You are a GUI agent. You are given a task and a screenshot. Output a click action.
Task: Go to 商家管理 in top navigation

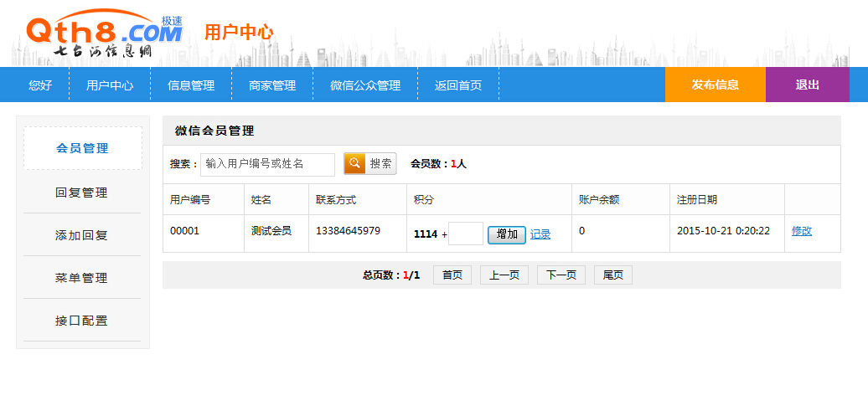point(272,85)
